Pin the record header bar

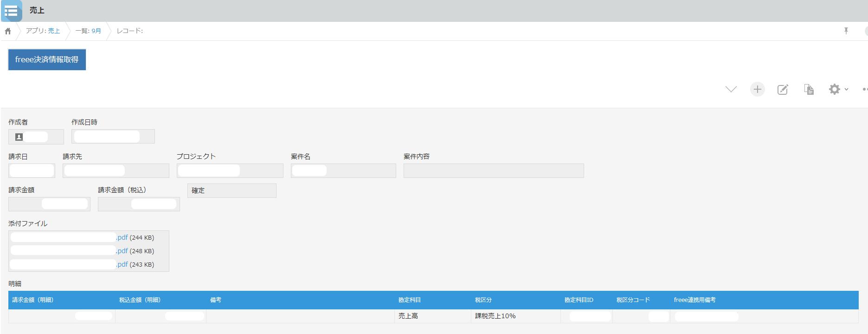[846, 31]
